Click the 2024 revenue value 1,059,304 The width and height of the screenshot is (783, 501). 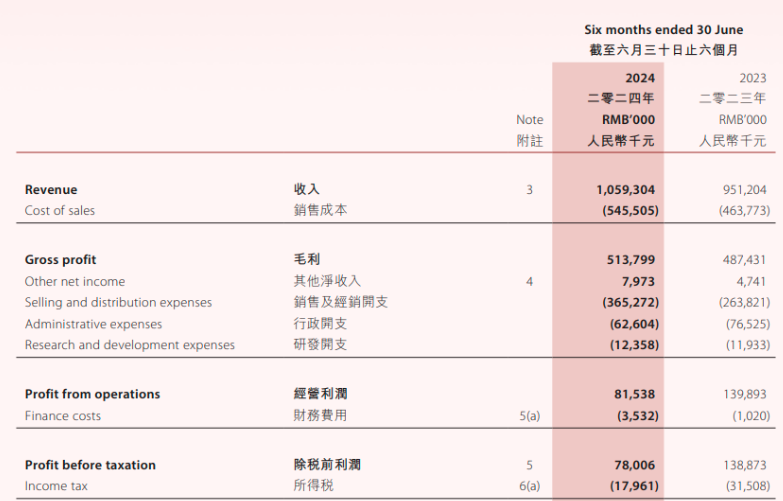625,190
